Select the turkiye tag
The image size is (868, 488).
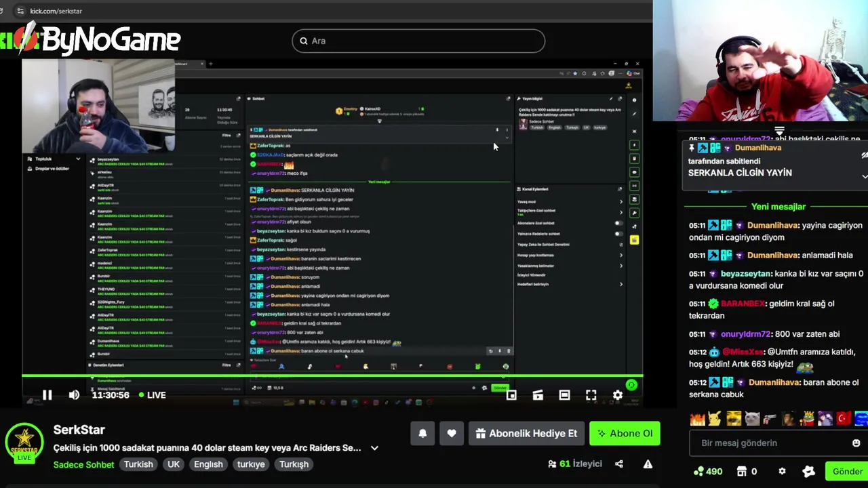[251, 464]
